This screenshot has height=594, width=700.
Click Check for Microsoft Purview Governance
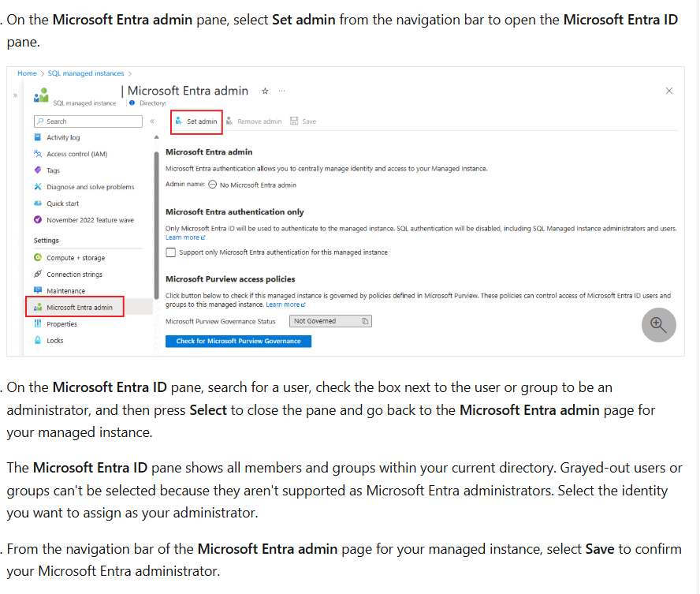tap(238, 342)
